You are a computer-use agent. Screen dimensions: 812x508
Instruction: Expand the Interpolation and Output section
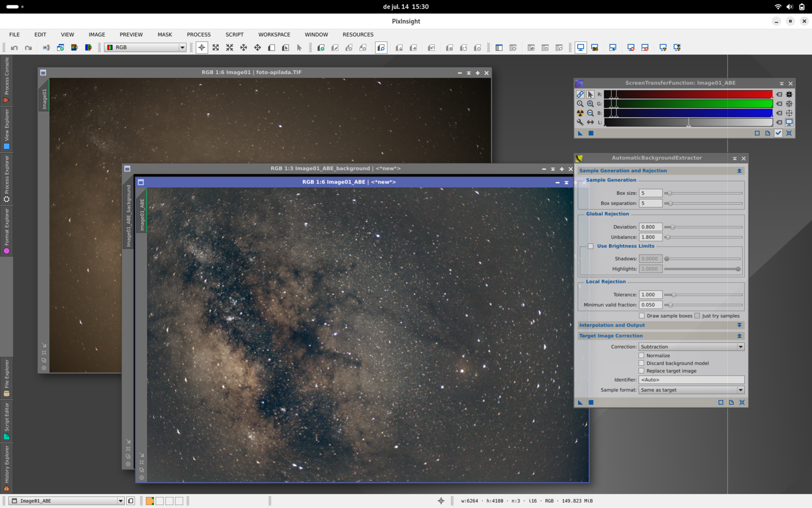[x=739, y=325]
